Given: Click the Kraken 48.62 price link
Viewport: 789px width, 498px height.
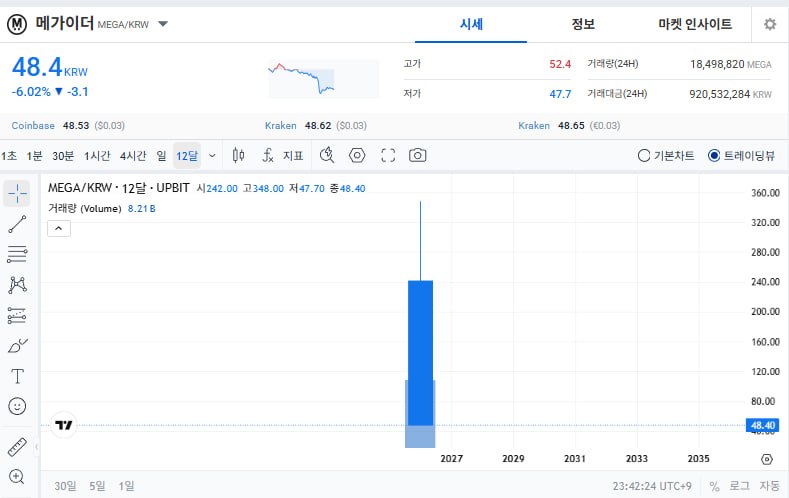Looking at the screenshot, I should 315,126.
